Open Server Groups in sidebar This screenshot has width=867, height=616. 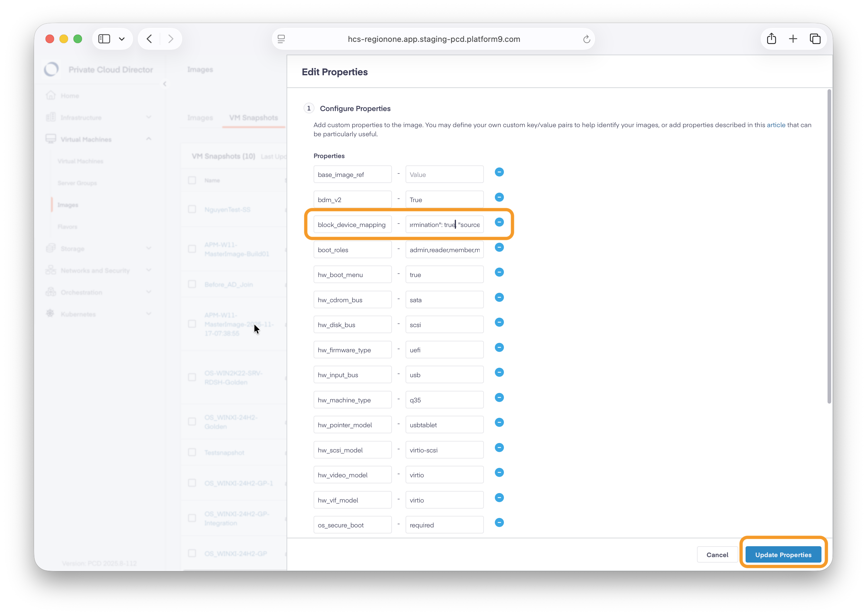[x=77, y=183]
